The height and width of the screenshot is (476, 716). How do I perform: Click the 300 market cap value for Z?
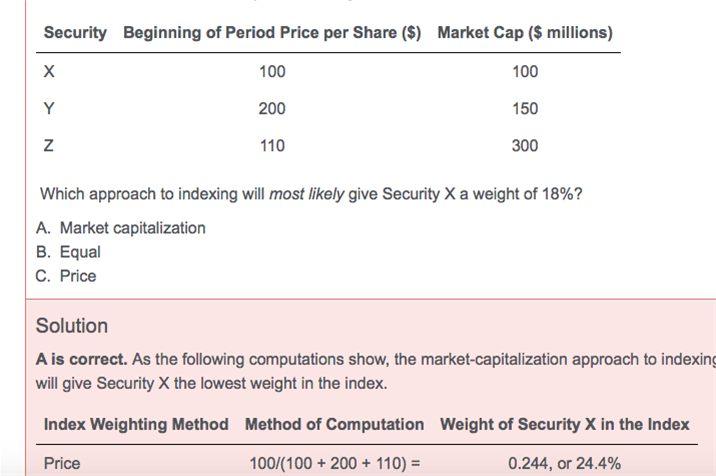pos(525,146)
